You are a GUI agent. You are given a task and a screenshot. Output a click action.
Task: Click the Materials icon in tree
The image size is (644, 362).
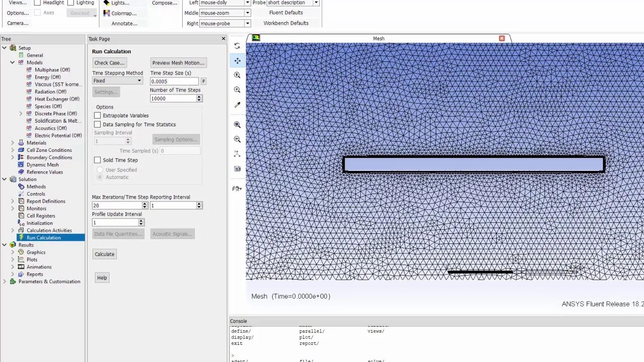[21, 143]
